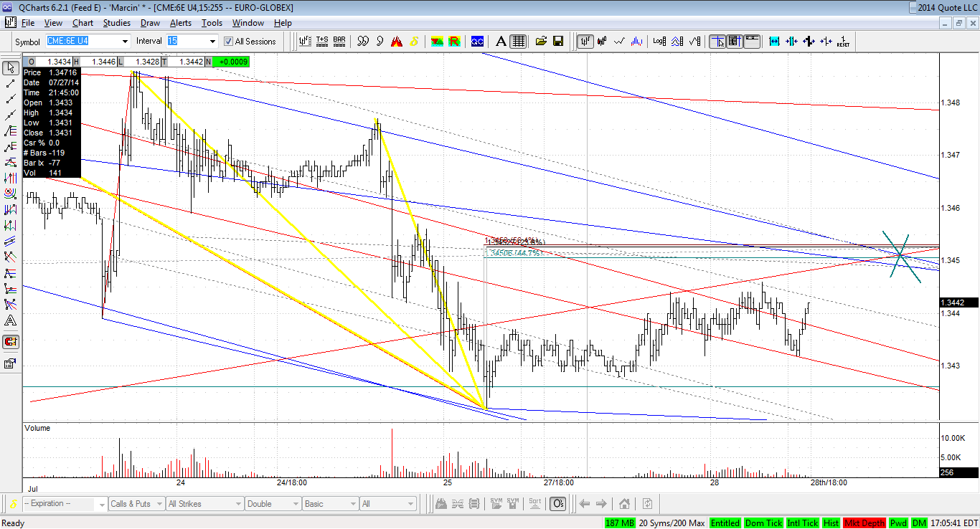Viewport: 980px width, 529px height.
Task: Expand the Interval dropdown
Action: pos(212,42)
